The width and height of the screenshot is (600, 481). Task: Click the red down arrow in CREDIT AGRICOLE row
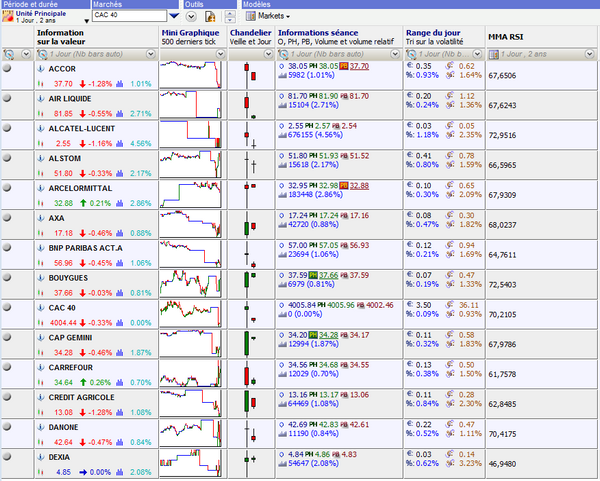coord(83,412)
